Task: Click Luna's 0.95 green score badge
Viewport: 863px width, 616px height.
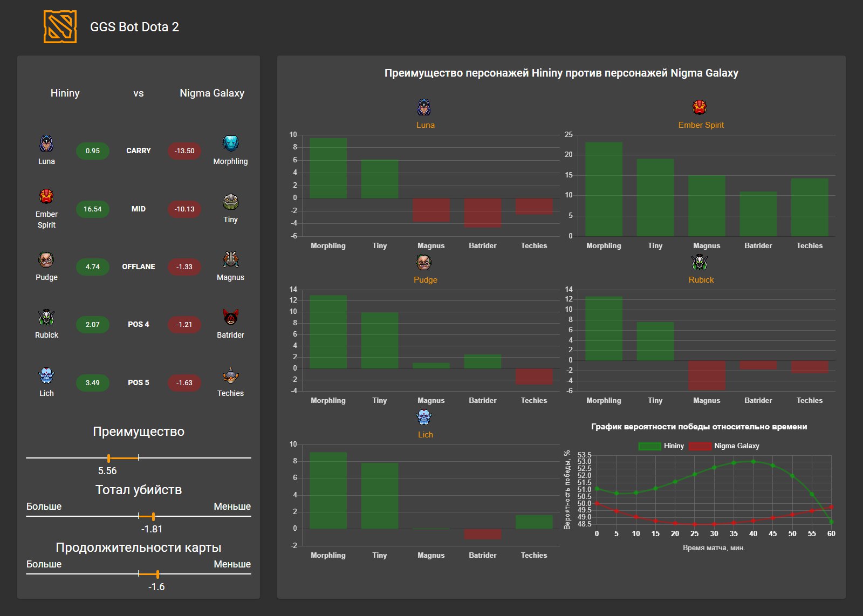Action: click(93, 151)
